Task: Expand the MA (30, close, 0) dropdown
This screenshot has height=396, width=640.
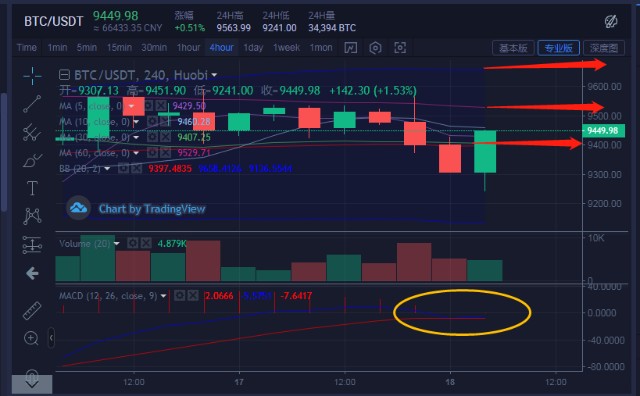Action: tap(136, 137)
